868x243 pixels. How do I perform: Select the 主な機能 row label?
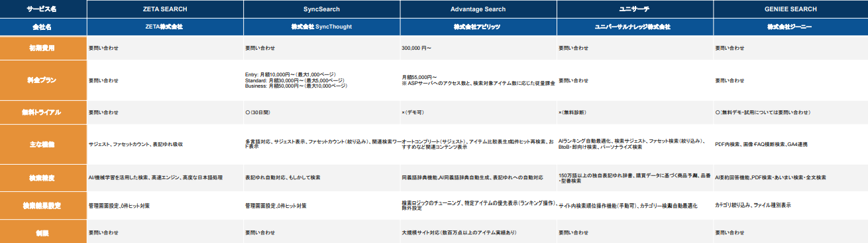point(43,144)
